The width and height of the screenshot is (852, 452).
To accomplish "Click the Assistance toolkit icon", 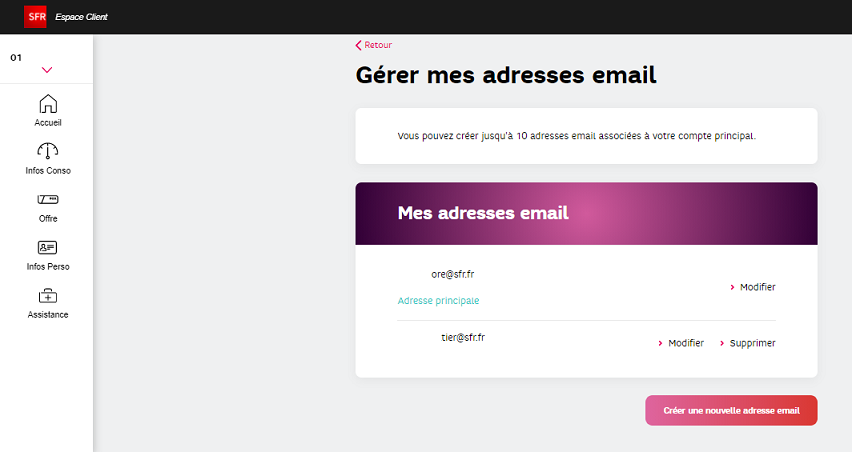I will (47, 296).
